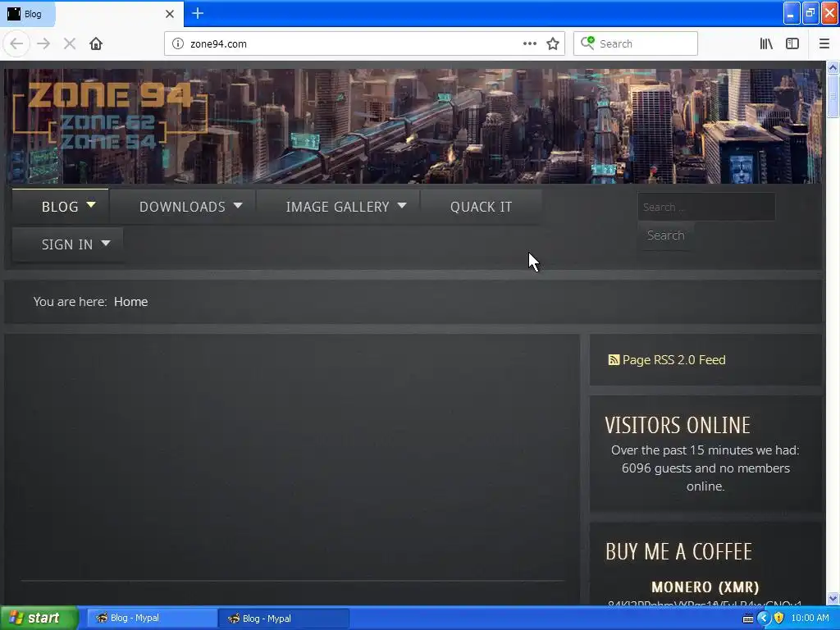
Task: Click the vertical scrollbar thumb
Action: pyautogui.click(x=833, y=96)
